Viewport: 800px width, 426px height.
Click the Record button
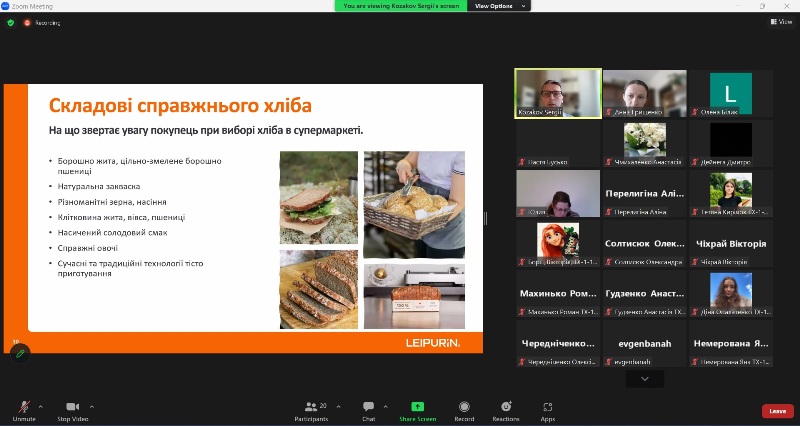tap(464, 410)
